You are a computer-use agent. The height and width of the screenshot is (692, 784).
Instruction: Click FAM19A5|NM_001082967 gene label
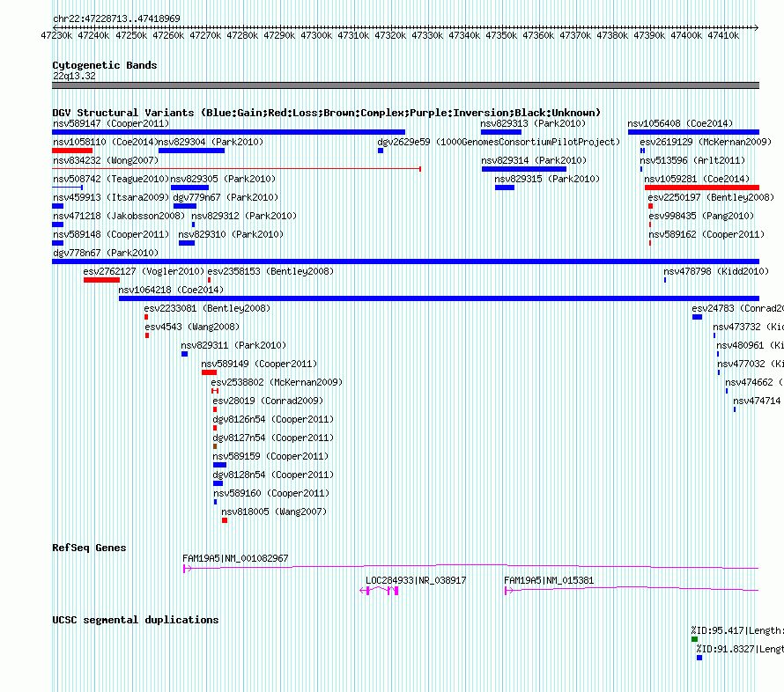tap(235, 558)
